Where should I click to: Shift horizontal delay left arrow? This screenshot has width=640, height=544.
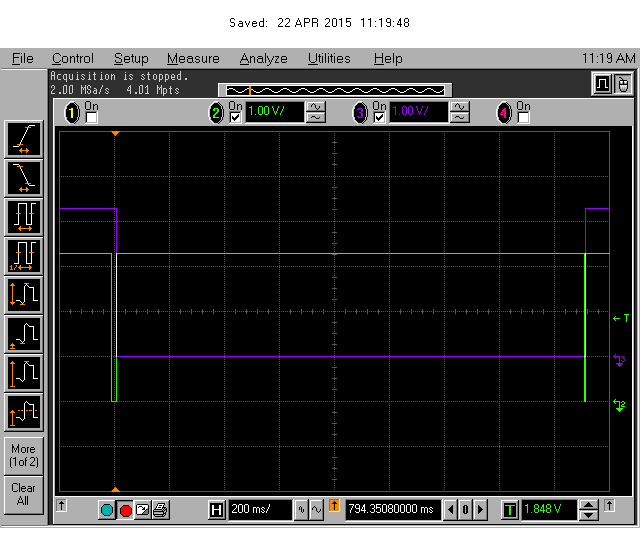pyautogui.click(x=451, y=510)
